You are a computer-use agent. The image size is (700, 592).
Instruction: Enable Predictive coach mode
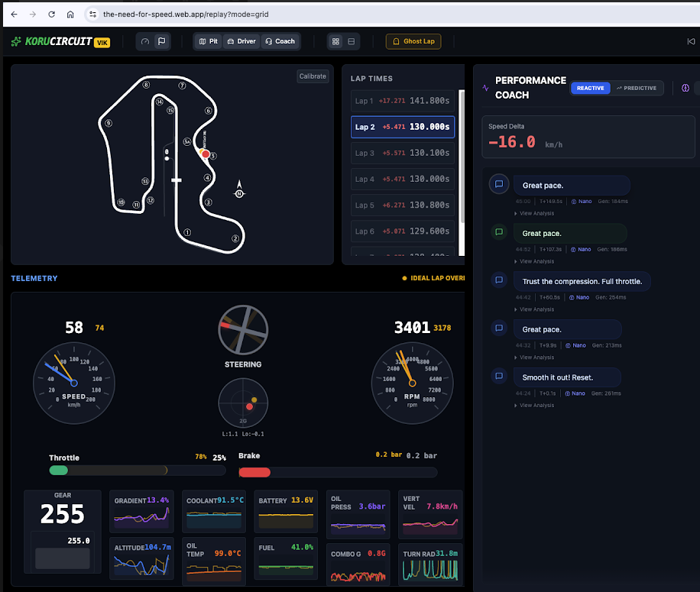tap(637, 88)
